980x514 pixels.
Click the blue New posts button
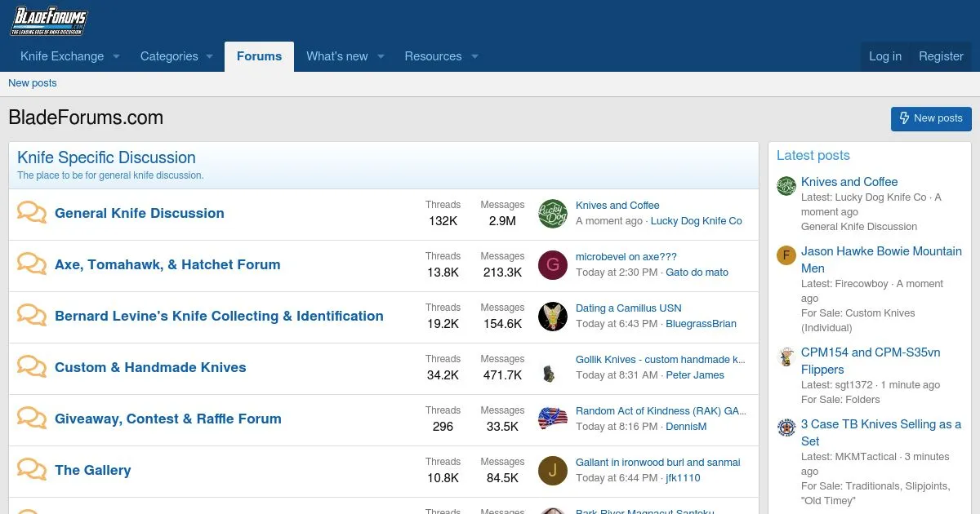(931, 118)
